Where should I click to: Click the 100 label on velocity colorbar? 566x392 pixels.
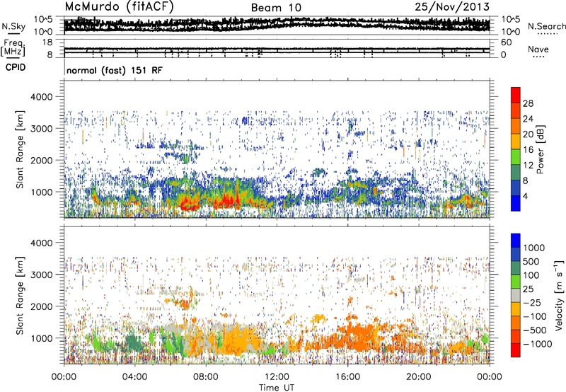[x=531, y=275]
